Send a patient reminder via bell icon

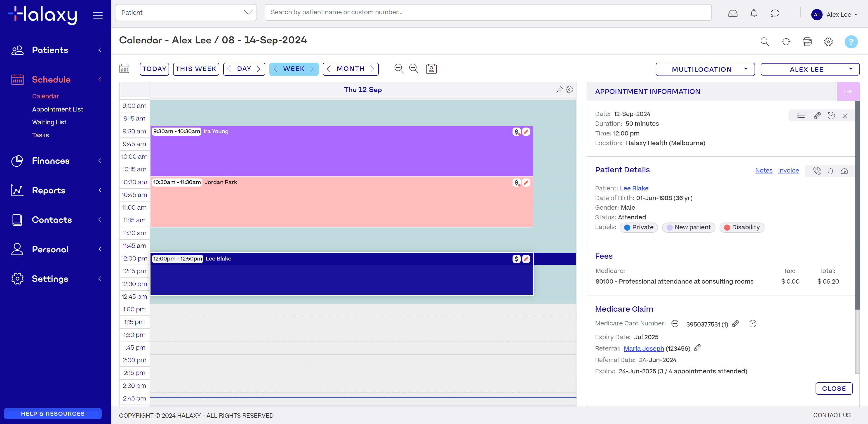coord(830,171)
